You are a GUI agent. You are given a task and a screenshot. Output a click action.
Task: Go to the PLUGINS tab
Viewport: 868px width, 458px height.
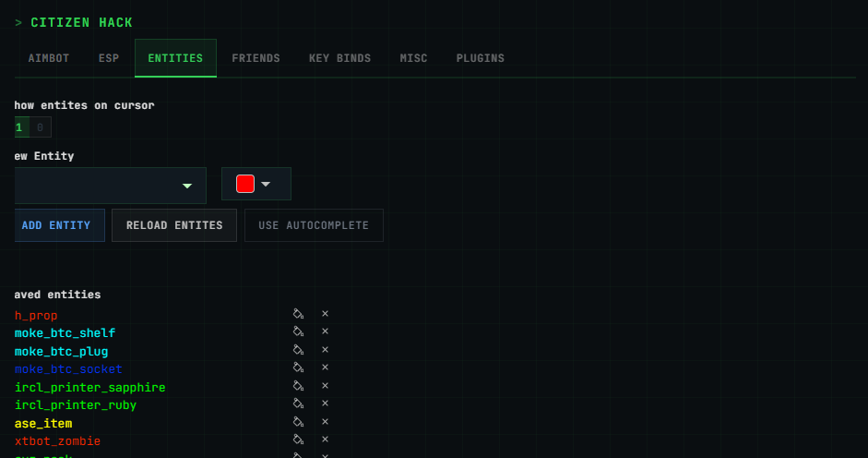pyautogui.click(x=480, y=58)
